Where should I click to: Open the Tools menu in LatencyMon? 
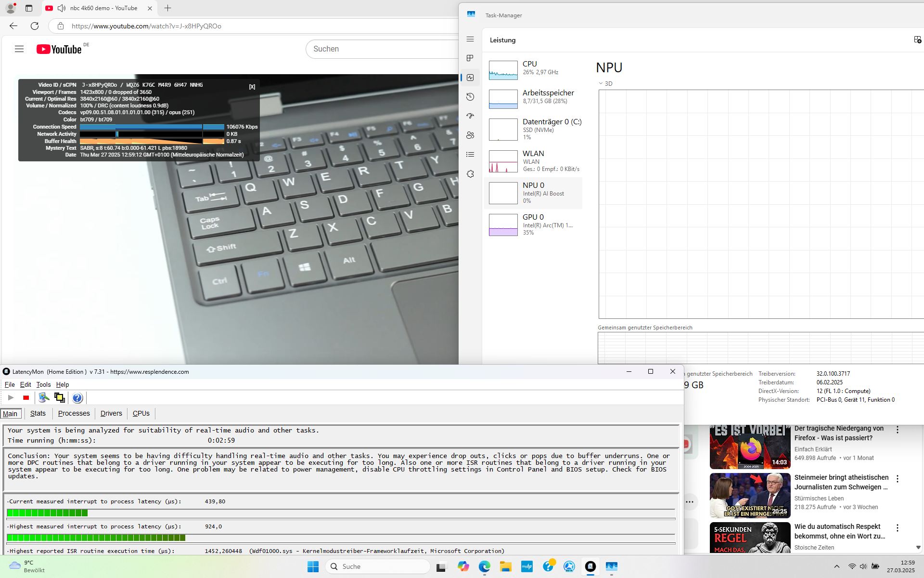tap(43, 384)
